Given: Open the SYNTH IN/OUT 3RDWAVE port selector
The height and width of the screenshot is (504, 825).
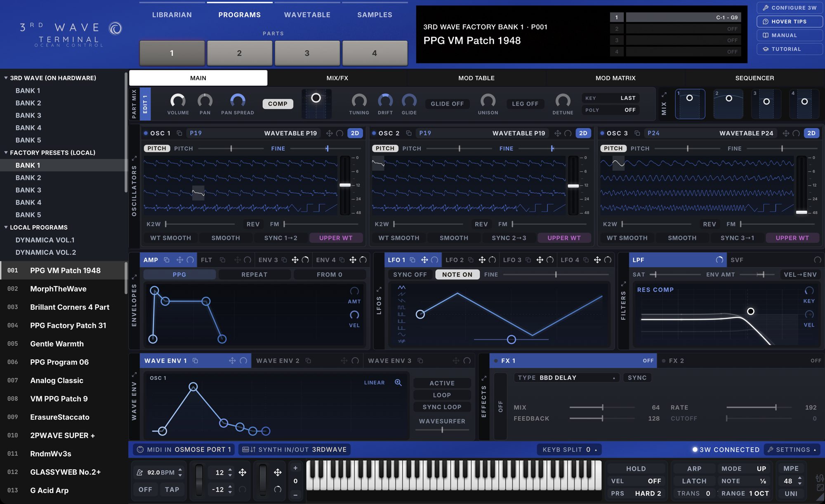Looking at the screenshot, I should coord(295,450).
